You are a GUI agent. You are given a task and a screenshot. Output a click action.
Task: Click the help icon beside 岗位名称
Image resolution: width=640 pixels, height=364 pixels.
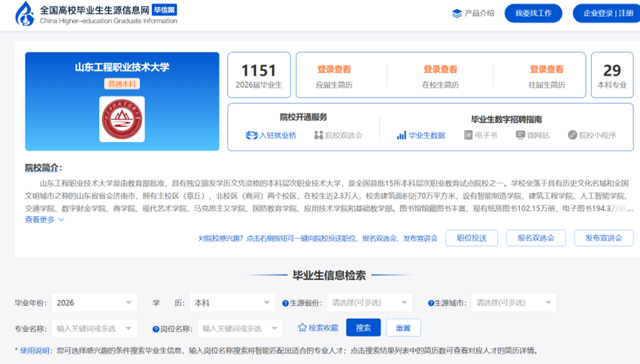pyautogui.click(x=156, y=329)
